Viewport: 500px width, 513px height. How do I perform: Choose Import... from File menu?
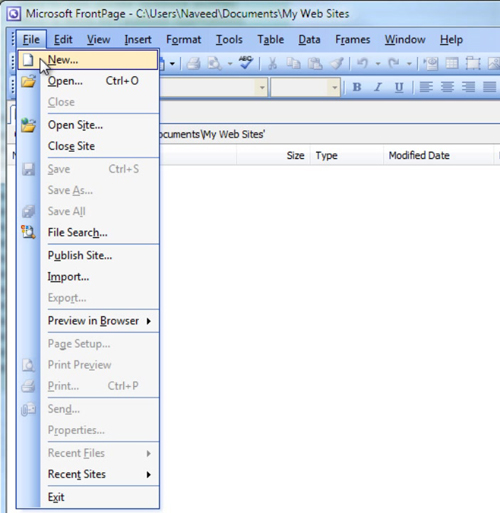(x=88, y=277)
